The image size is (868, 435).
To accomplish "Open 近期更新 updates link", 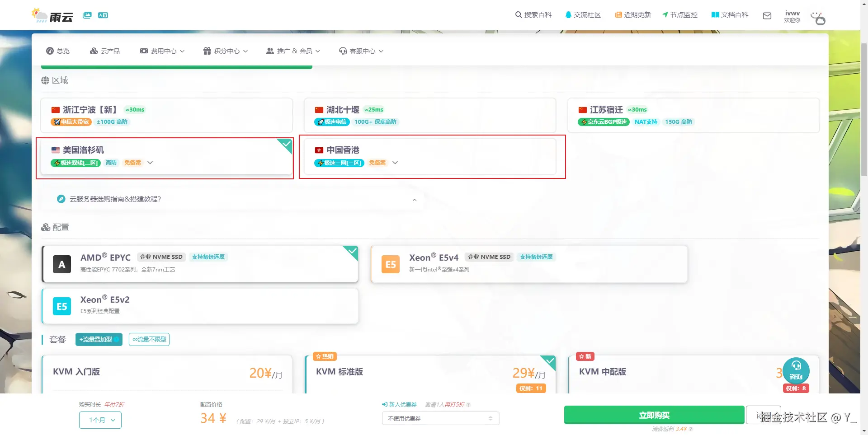I will click(x=633, y=15).
